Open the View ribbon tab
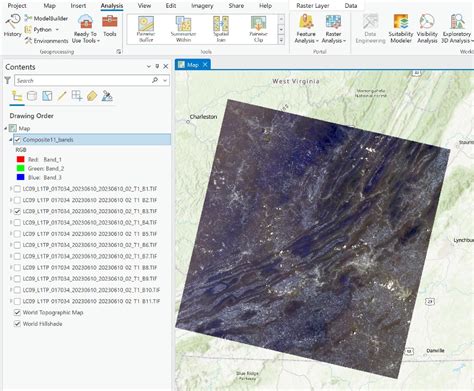Image resolution: width=474 pixels, height=391 pixels. click(x=144, y=6)
